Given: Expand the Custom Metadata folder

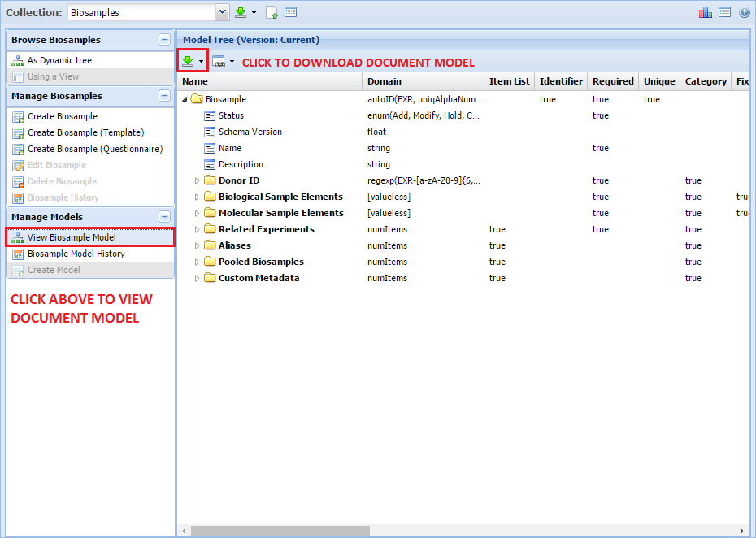Looking at the screenshot, I should (x=197, y=278).
